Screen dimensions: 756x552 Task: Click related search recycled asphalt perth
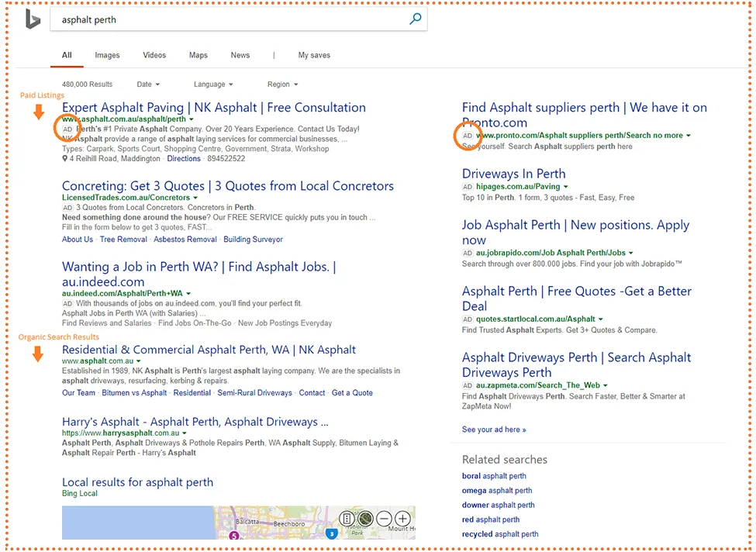point(500,534)
